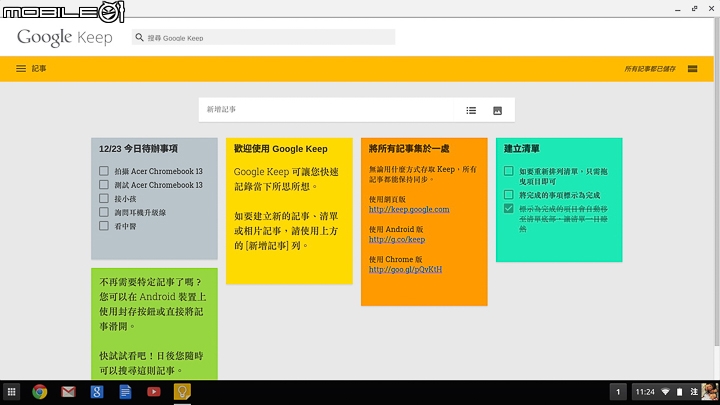Open input method 注 indicator
Screen dimensions: 720x405
tap(694, 392)
